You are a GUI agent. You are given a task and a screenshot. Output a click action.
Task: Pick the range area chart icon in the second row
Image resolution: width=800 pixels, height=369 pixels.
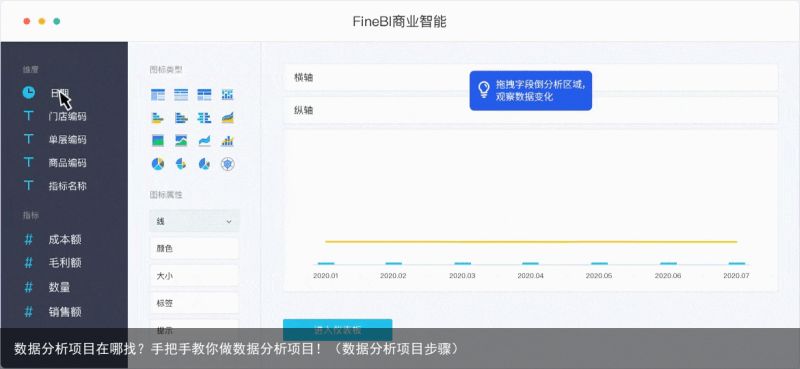coord(228,118)
